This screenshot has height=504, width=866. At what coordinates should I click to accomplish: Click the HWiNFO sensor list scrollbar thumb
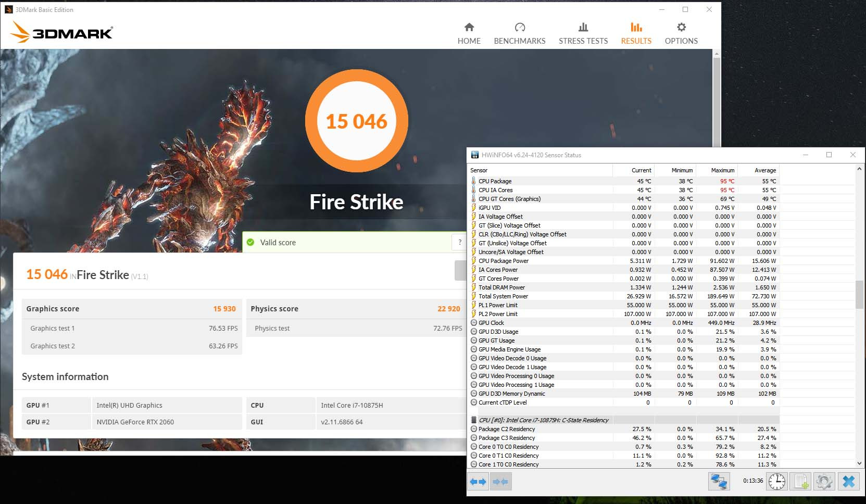[859, 294]
